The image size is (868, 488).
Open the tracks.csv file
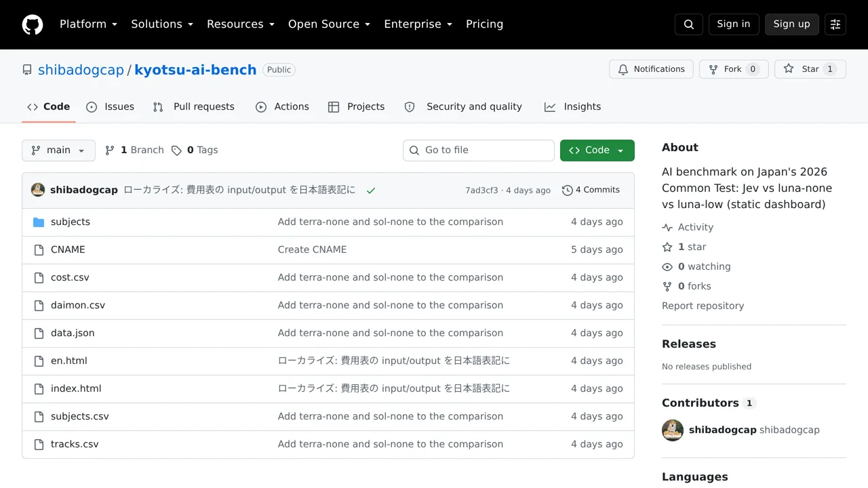[x=75, y=444]
